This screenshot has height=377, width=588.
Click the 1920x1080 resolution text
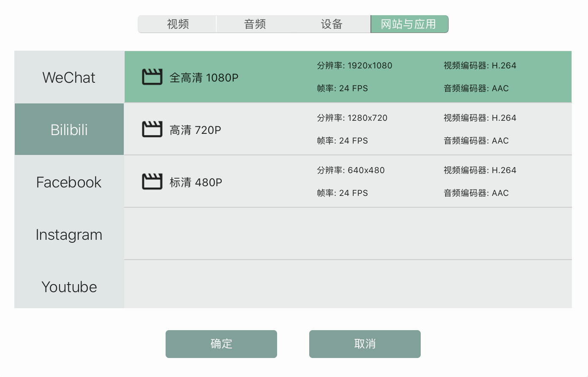pyautogui.click(x=370, y=65)
